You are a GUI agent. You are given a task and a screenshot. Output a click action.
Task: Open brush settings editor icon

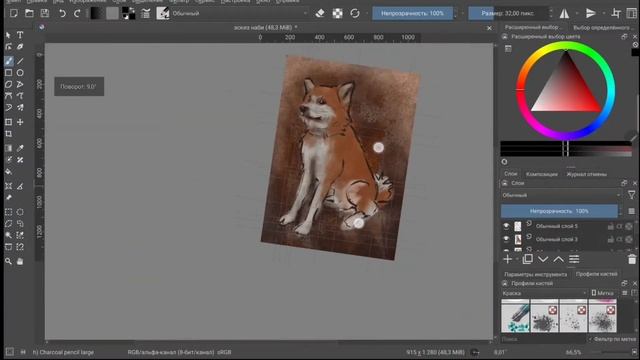pyautogui.click(x=146, y=13)
